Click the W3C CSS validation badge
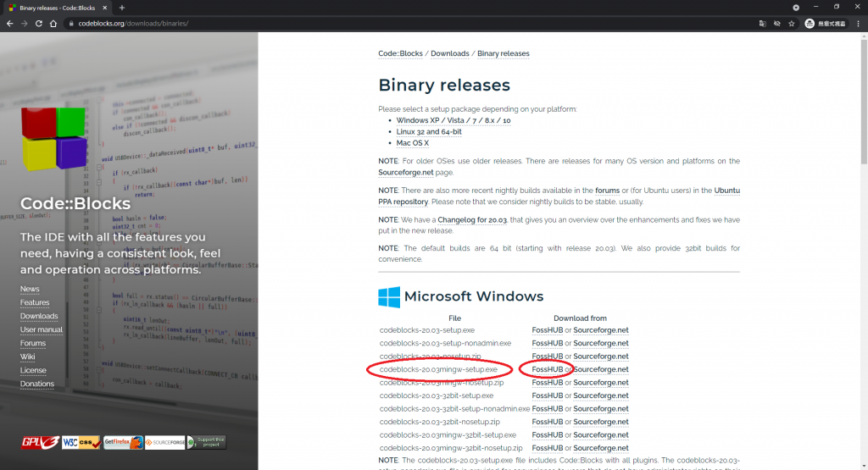 [81, 442]
